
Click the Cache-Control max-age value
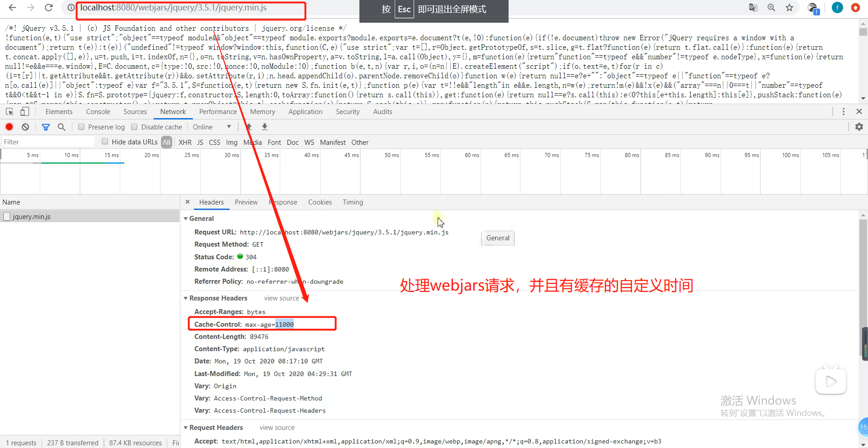269,324
